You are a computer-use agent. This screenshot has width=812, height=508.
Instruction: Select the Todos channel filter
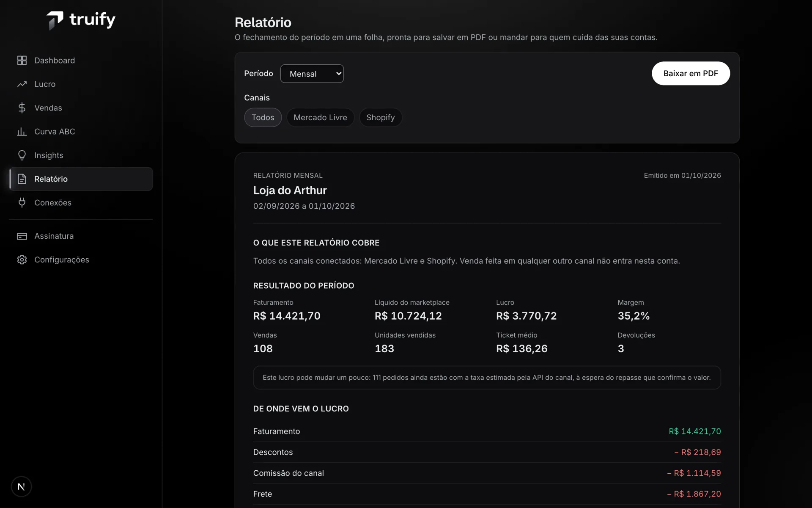[263, 117]
